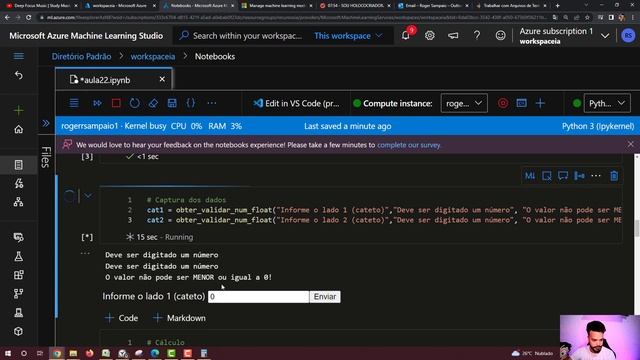Add comment to the cell
The width and height of the screenshot is (640, 360).
point(563,176)
